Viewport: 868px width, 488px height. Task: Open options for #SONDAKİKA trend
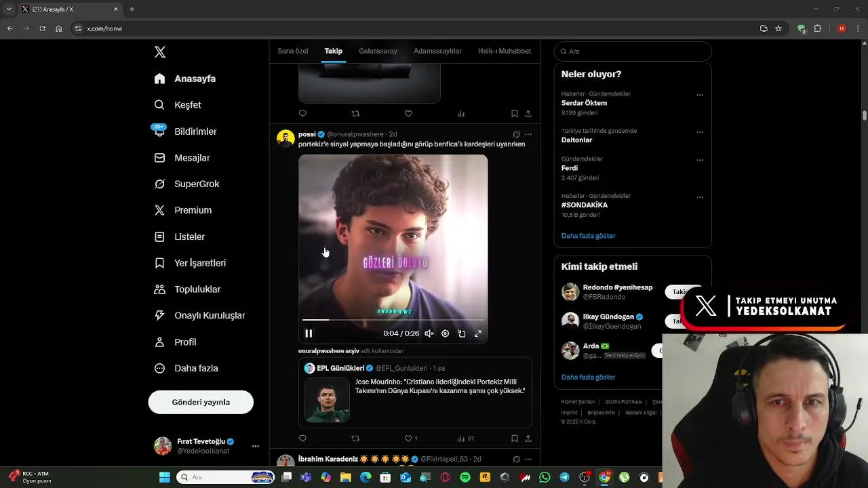coord(700,197)
